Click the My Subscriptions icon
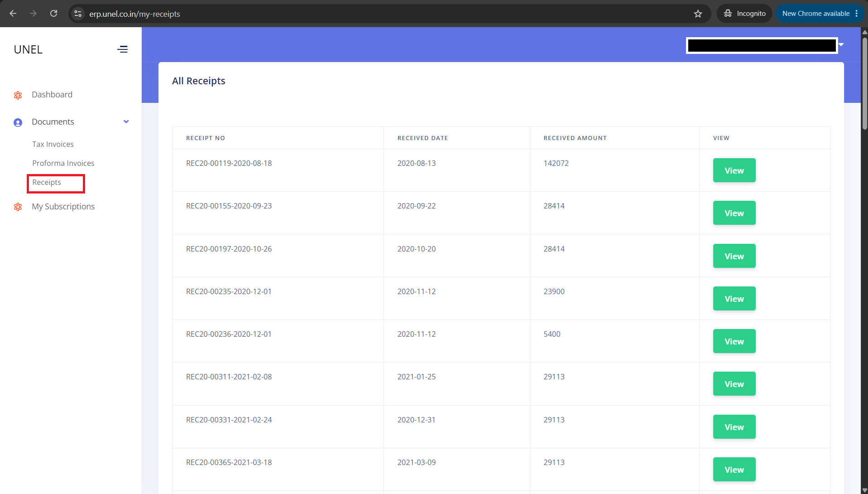The image size is (868, 494). pos(18,207)
